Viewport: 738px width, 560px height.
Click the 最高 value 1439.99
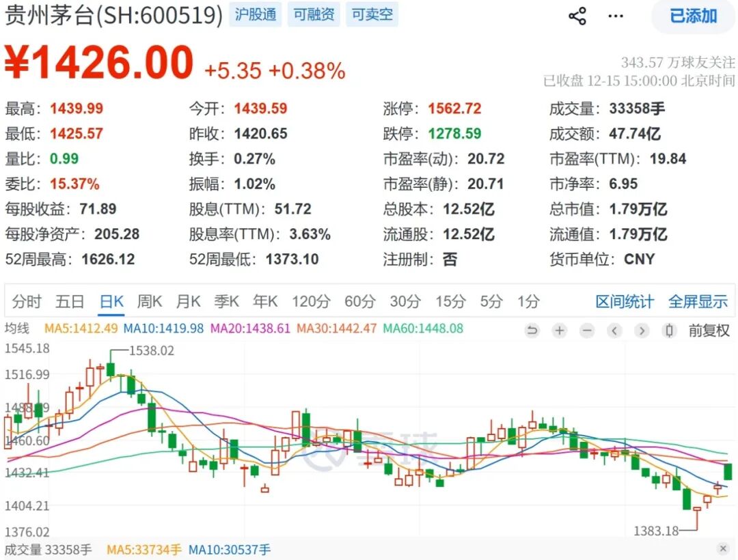[x=77, y=109]
